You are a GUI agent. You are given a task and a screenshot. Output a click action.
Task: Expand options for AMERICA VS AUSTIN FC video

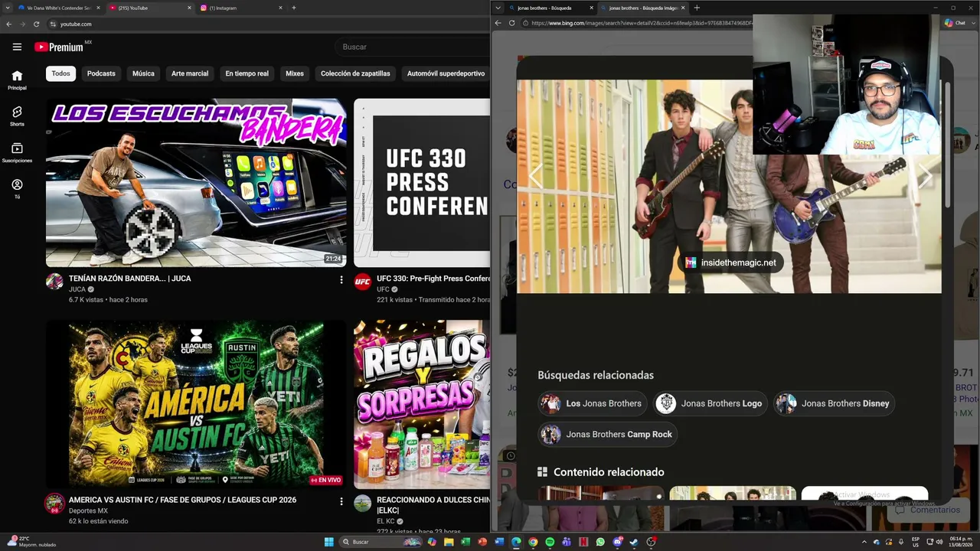pyautogui.click(x=341, y=501)
